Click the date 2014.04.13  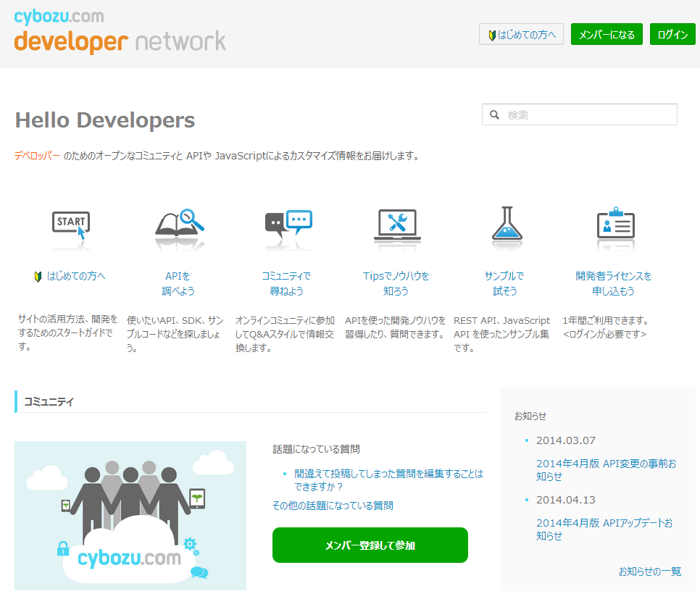click(x=566, y=500)
